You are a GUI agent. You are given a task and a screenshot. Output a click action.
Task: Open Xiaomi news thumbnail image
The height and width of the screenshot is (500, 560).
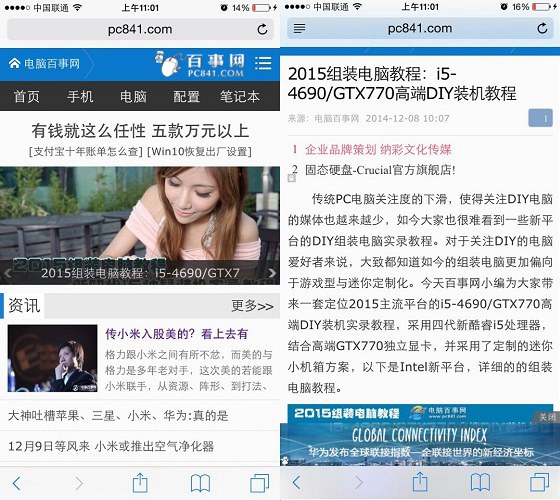[52, 358]
